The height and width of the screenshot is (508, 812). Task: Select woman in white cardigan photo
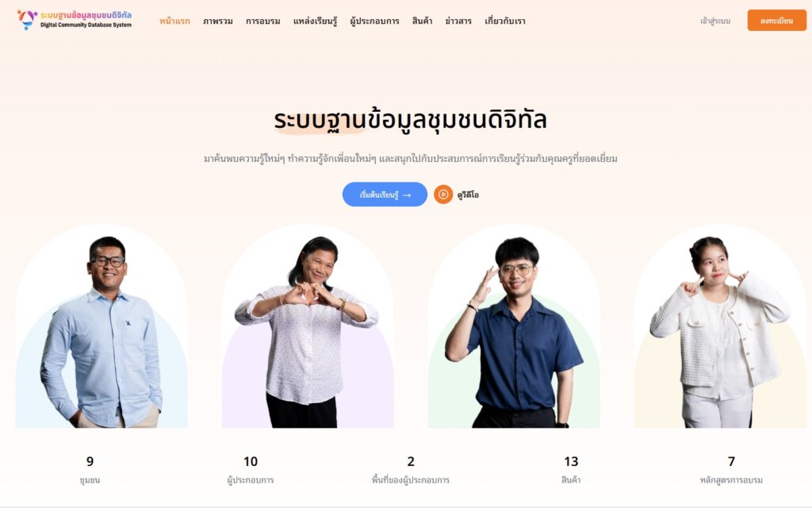720,326
